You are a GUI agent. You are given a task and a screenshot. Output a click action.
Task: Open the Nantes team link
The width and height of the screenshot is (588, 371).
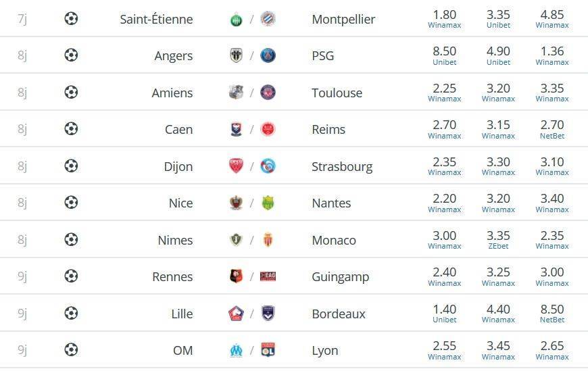click(x=331, y=203)
